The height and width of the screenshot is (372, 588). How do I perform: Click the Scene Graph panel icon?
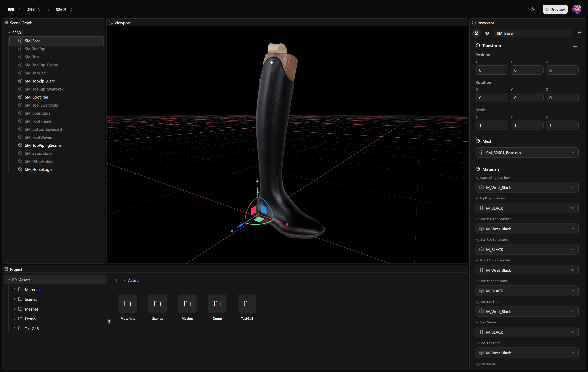(x=6, y=22)
